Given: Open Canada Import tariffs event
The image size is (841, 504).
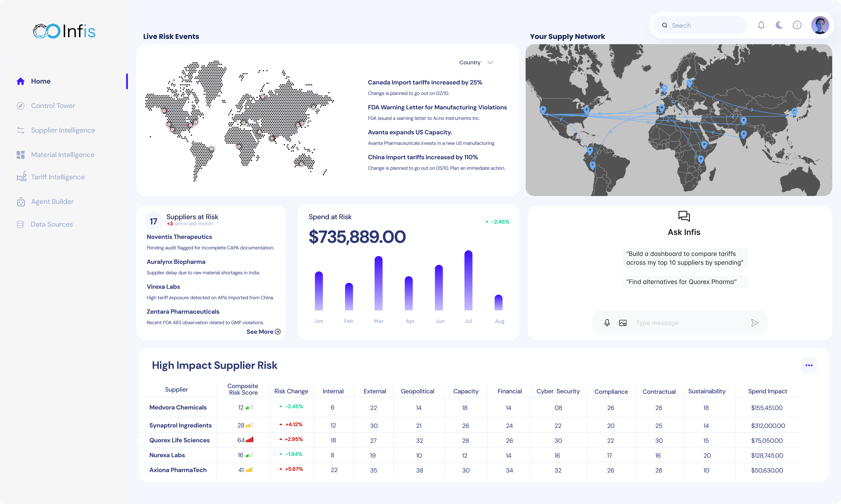Looking at the screenshot, I should [425, 82].
